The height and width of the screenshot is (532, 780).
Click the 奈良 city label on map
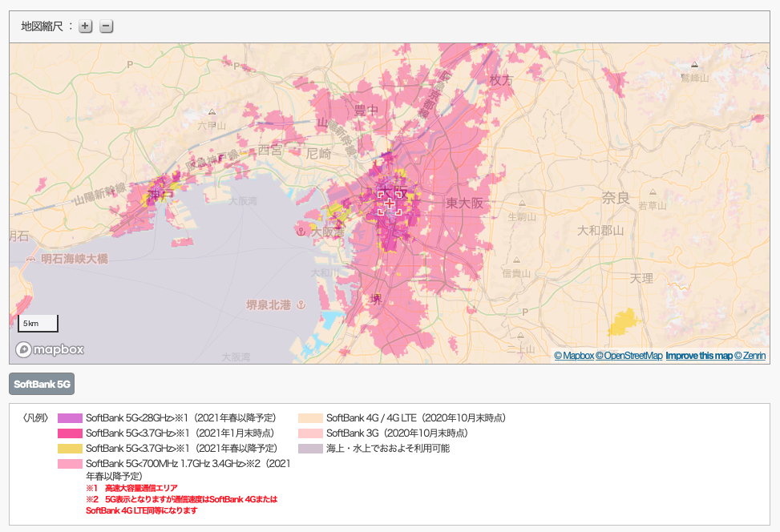coord(616,198)
